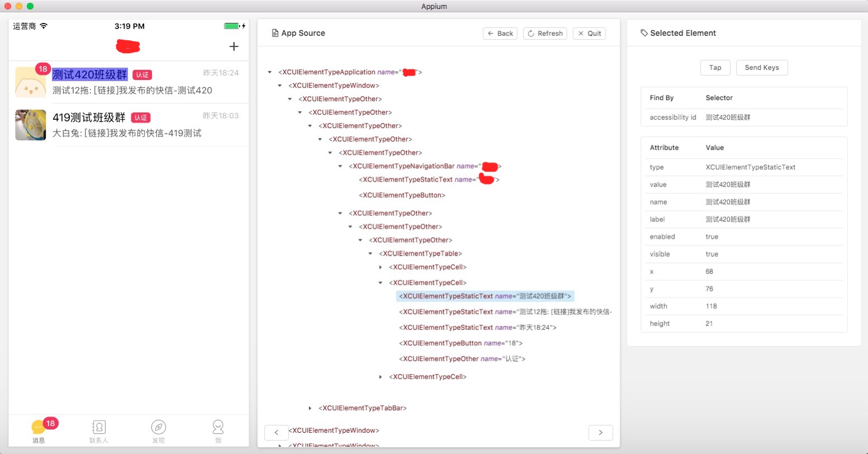Open the Me profile tab (我)

click(x=218, y=428)
